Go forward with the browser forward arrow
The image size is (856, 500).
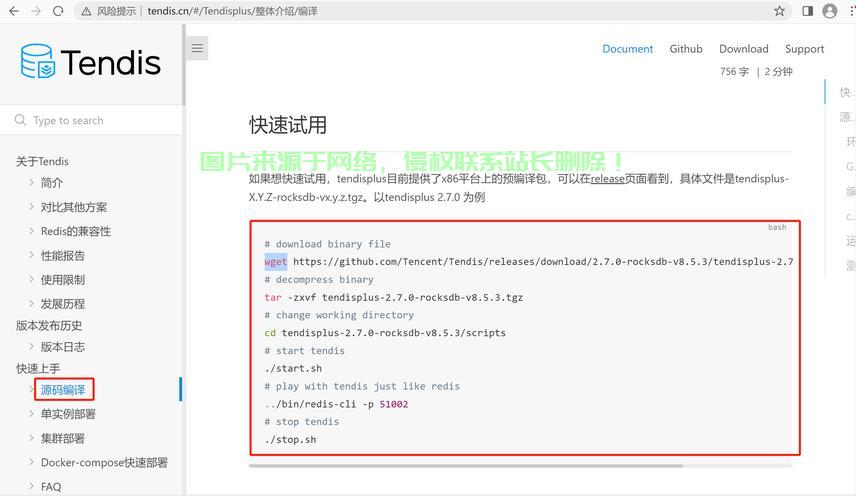(x=36, y=11)
